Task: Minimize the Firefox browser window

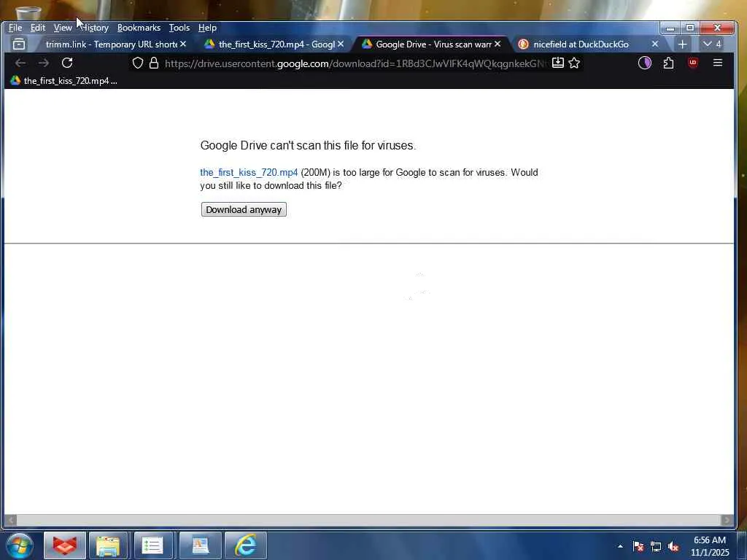Action: pos(670,28)
